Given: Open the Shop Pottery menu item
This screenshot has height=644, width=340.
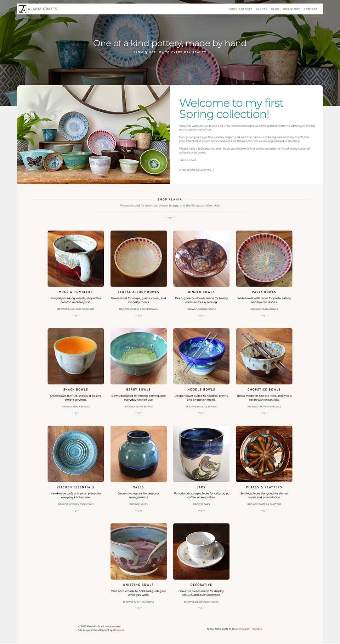Looking at the screenshot, I should click(240, 9).
